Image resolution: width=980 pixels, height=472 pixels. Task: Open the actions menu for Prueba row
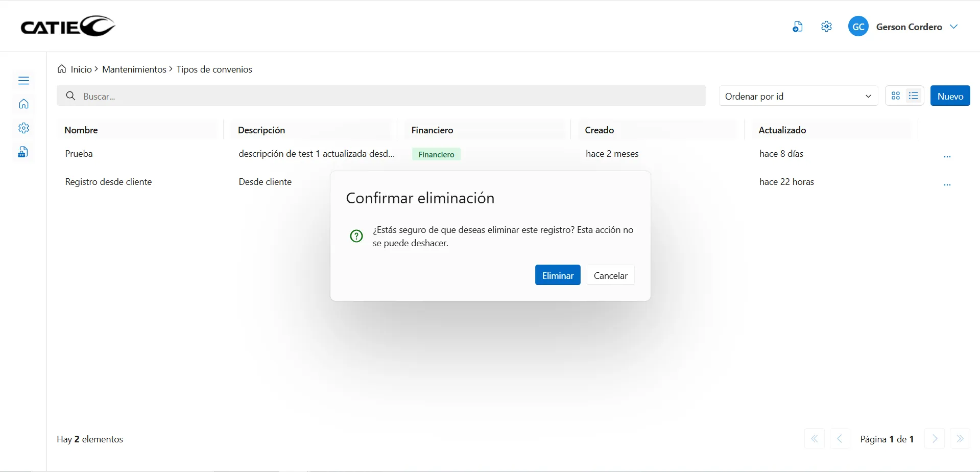click(x=947, y=155)
